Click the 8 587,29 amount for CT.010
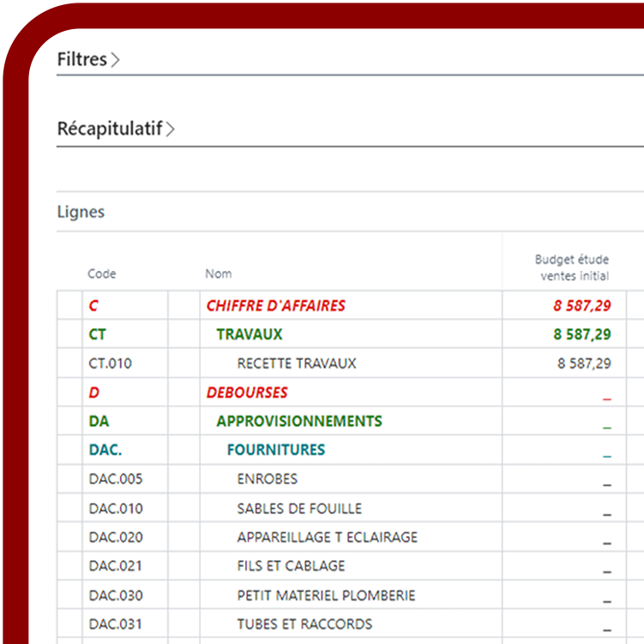 click(x=583, y=364)
